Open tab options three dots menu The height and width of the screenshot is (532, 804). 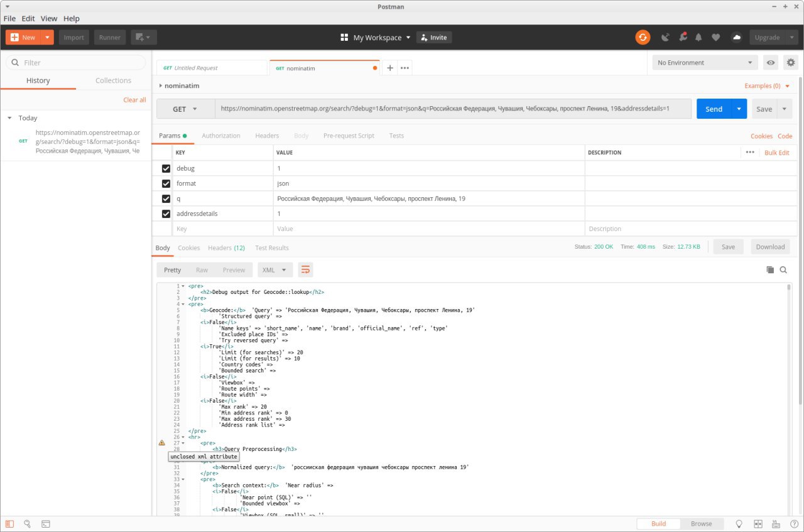pos(405,68)
